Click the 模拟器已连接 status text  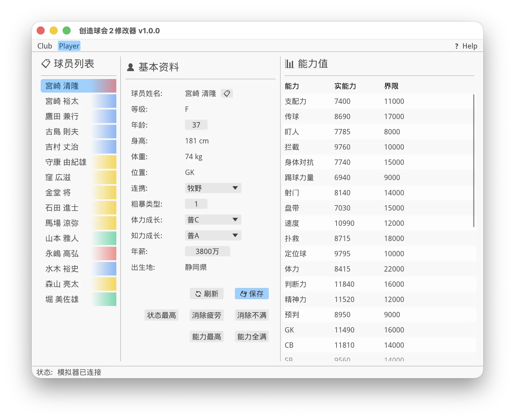(x=79, y=372)
